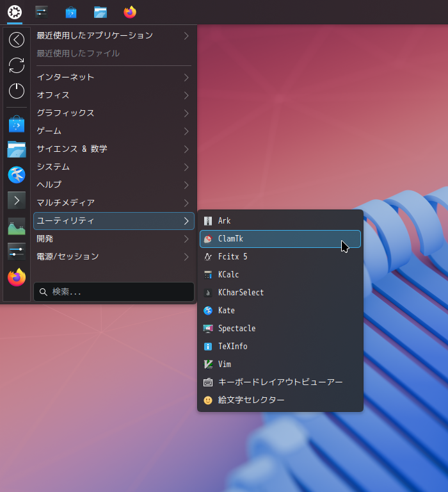Click the ClamTk antivirus icon
The height and width of the screenshot is (492, 448).
coord(208,239)
